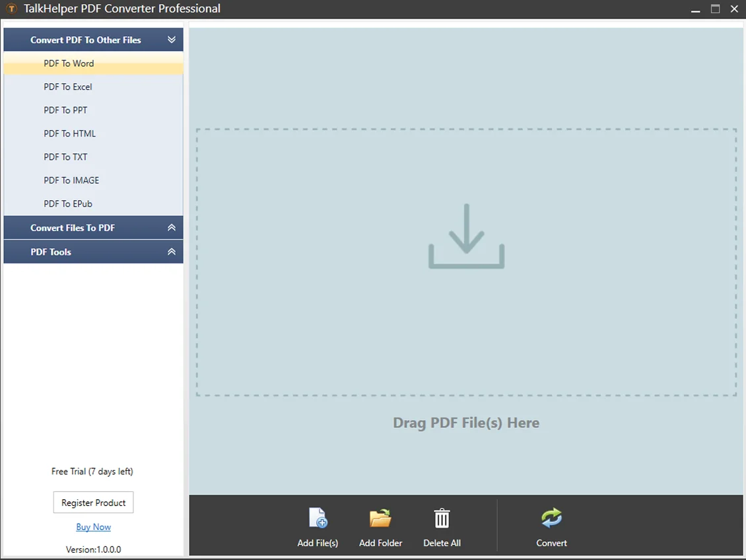This screenshot has width=746, height=560.
Task: Click the Delete All trash icon
Action: [442, 518]
